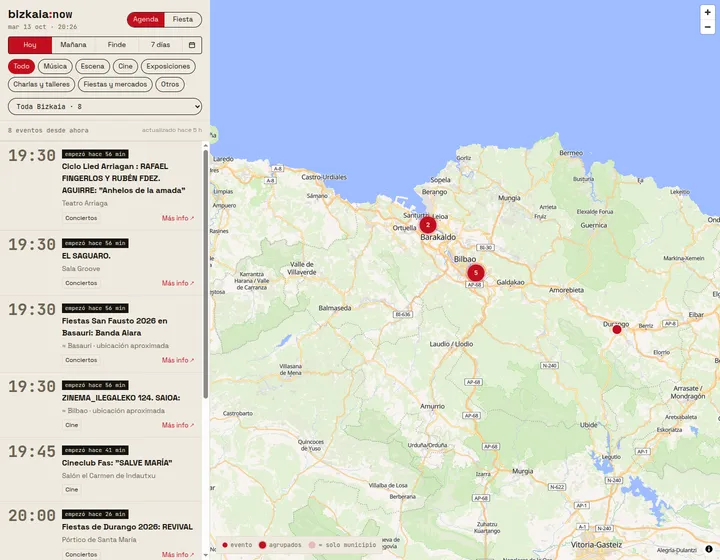
Task: Click the Teatro Arriaga venue text
Action: 85,203
